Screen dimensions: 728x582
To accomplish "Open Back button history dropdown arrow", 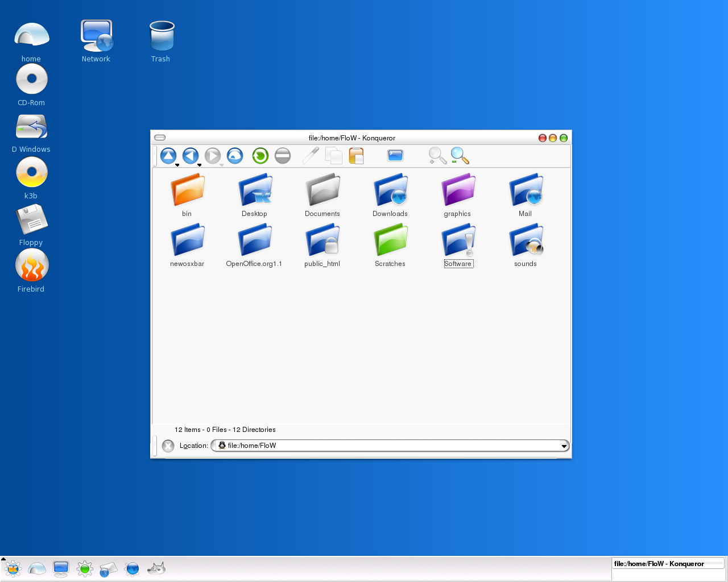I will (200, 165).
